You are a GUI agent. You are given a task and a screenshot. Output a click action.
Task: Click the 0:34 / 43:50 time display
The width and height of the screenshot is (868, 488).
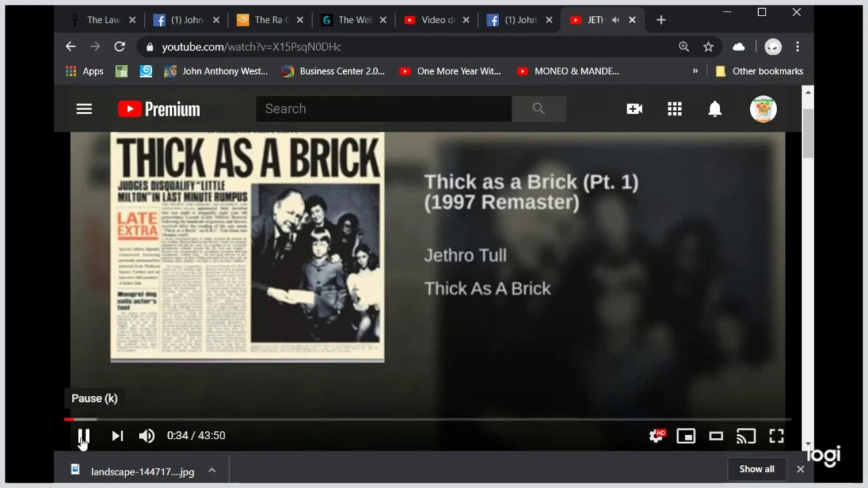(x=196, y=436)
